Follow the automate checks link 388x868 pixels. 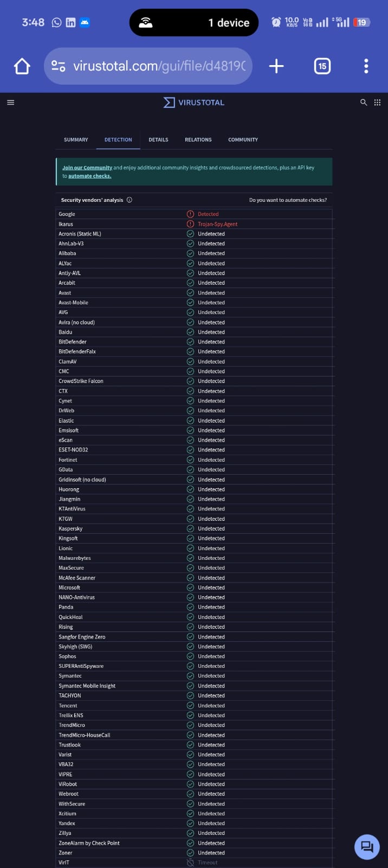click(89, 176)
